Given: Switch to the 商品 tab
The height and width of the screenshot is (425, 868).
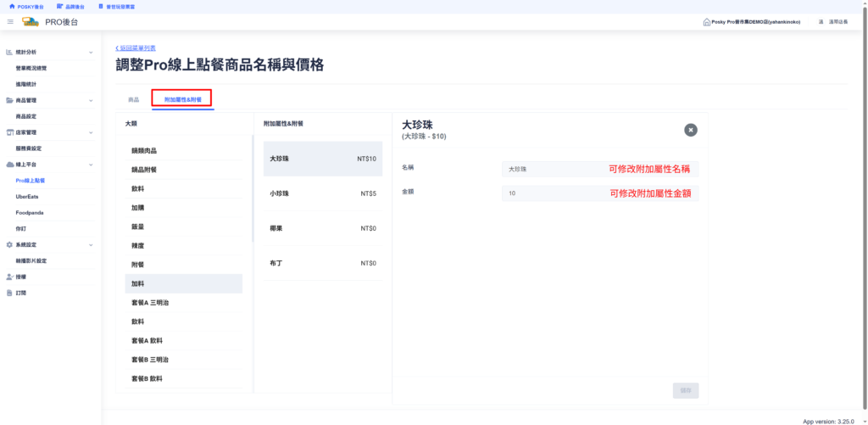Looking at the screenshot, I should pos(133,100).
